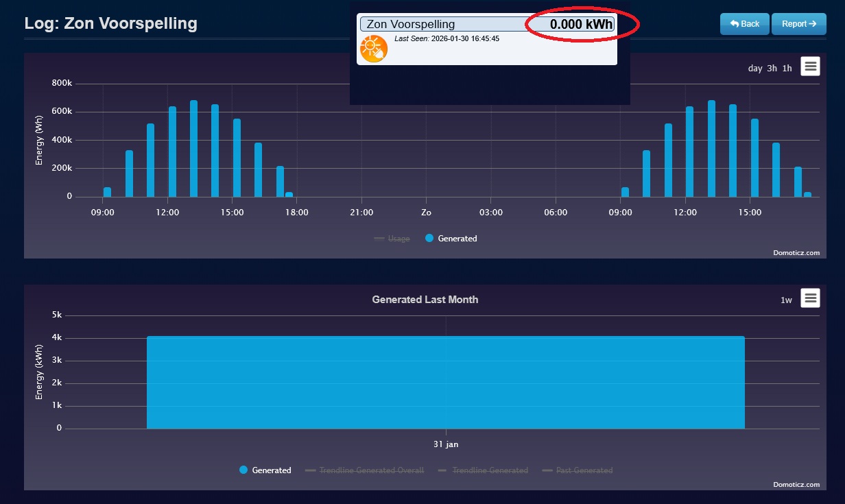Select the 3h zoom range
This screenshot has width=845, height=504.
pyautogui.click(x=772, y=69)
